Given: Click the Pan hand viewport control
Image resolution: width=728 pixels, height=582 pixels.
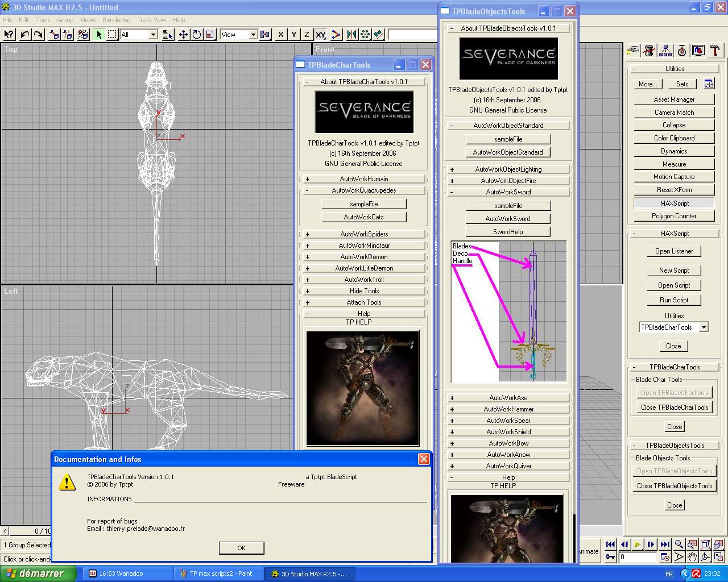Looking at the screenshot, I should coord(692,557).
